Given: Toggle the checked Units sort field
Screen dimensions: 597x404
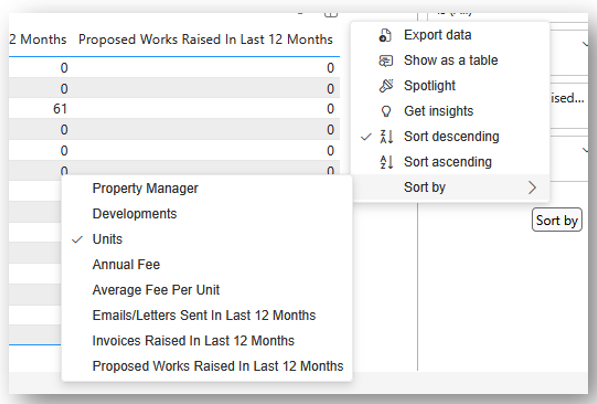Looking at the screenshot, I should pos(207,239).
